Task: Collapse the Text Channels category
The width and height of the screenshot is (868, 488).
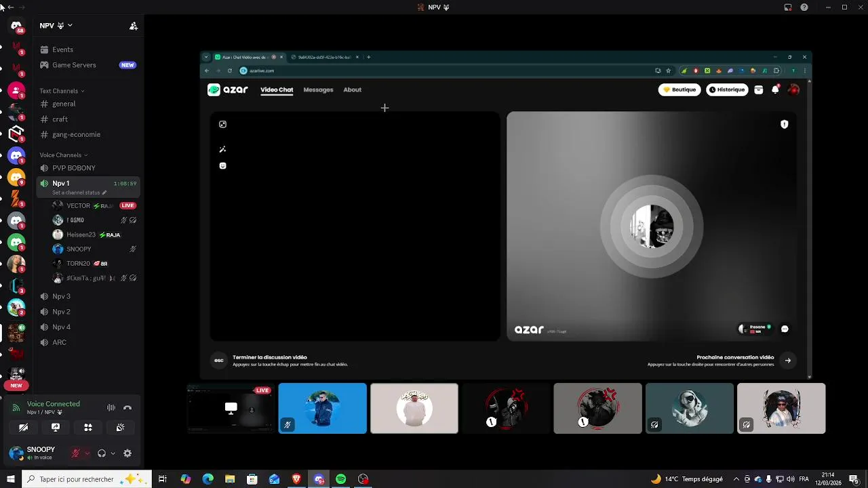Action: click(62, 91)
